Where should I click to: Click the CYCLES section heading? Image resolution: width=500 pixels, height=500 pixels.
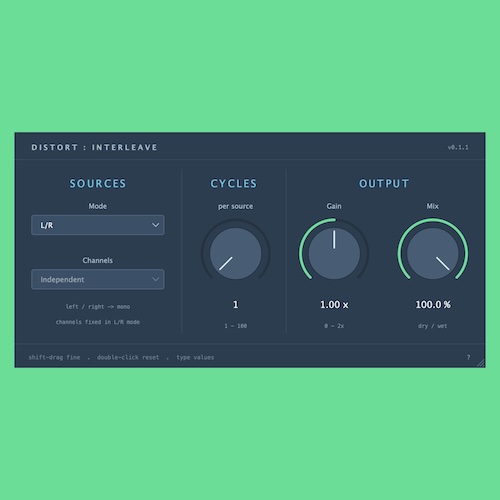[234, 184]
